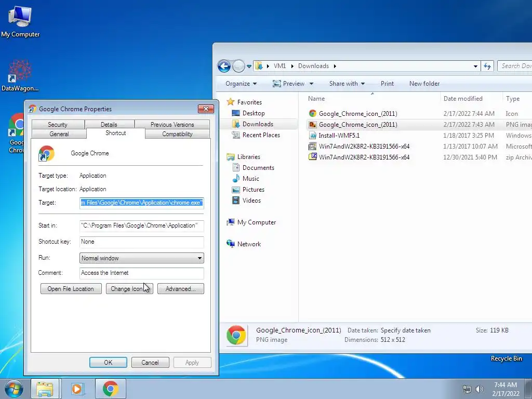
Task: Open Documents library
Action: [258, 168]
